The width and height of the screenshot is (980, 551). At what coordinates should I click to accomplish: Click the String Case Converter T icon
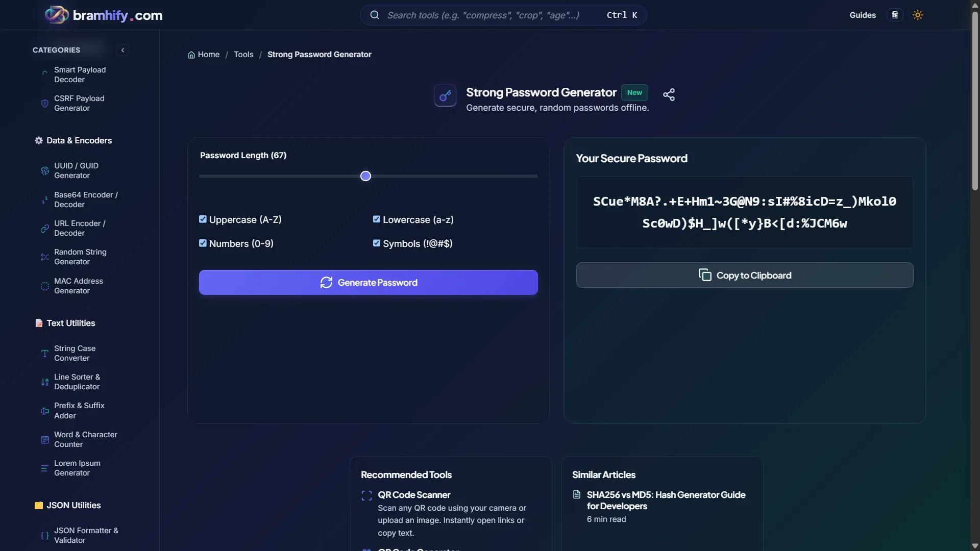point(45,353)
